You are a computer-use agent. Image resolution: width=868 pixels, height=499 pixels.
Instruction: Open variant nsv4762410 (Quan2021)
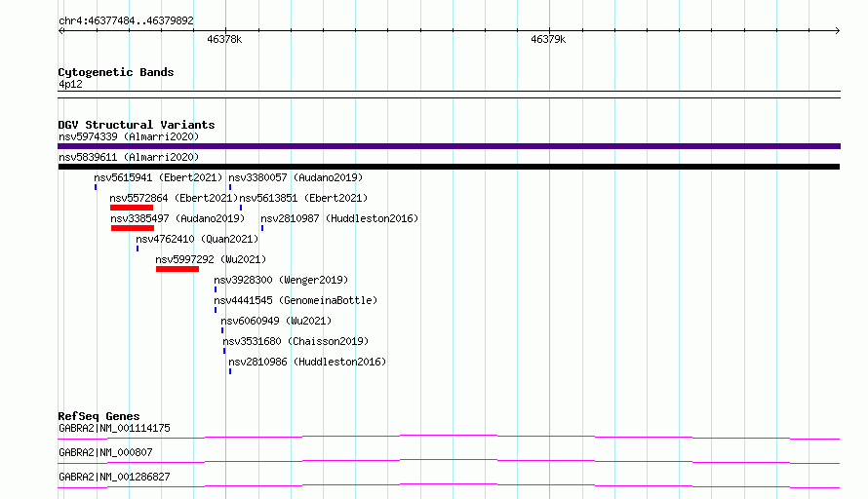point(197,239)
